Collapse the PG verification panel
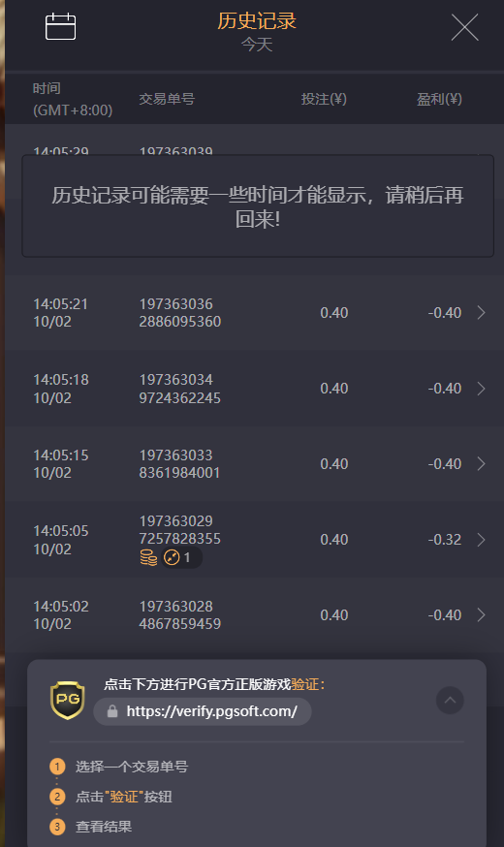504x847 pixels. [x=450, y=700]
